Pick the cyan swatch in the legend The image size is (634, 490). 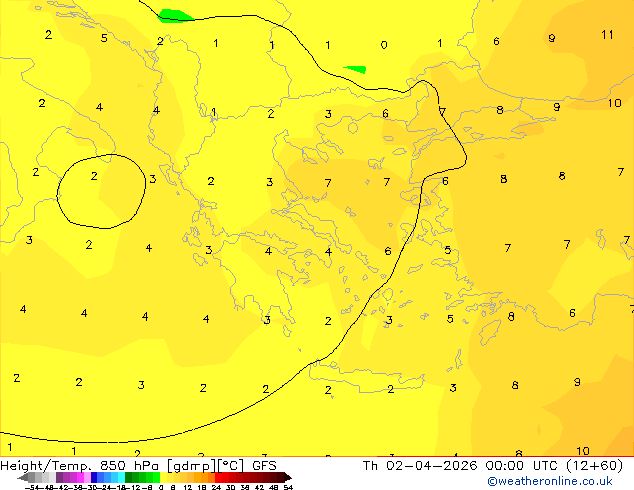(121, 477)
